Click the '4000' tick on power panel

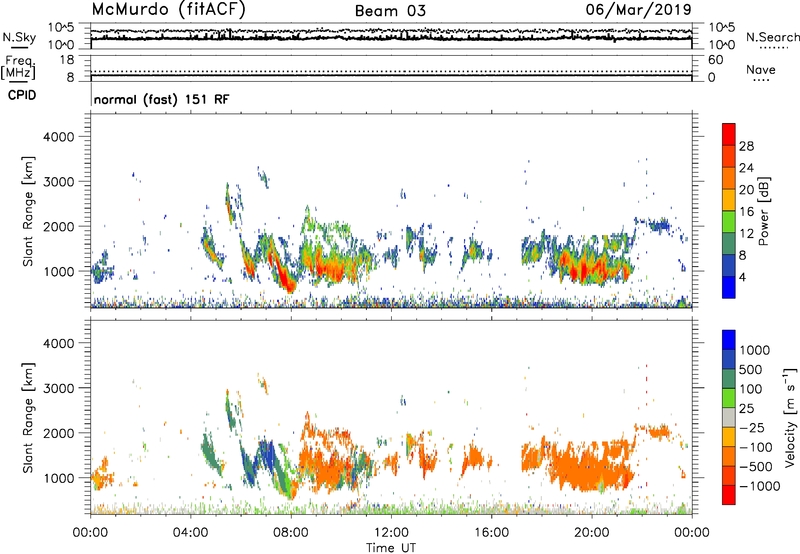coord(58,137)
